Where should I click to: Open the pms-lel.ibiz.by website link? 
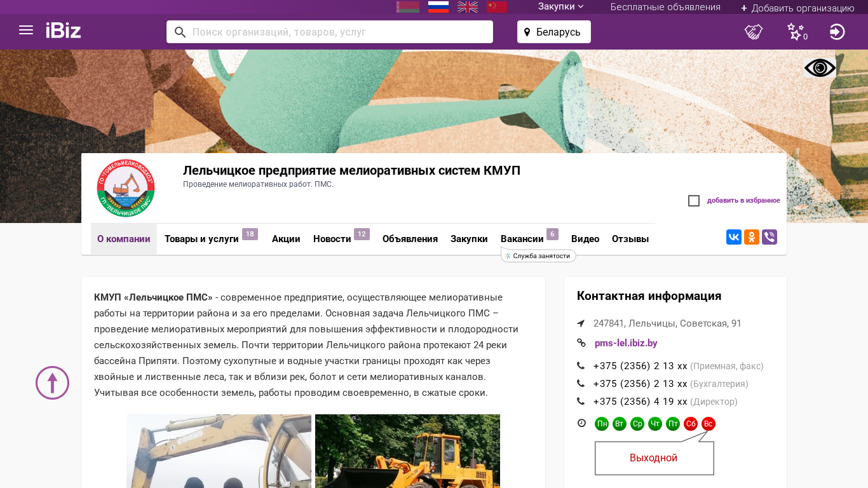click(626, 343)
